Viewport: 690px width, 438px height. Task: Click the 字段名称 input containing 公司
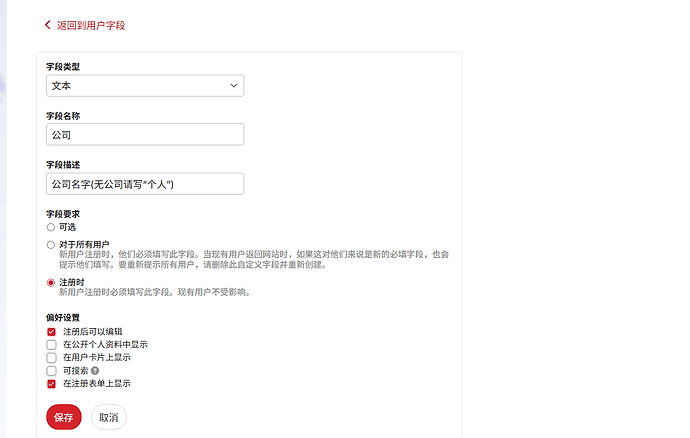tap(145, 135)
